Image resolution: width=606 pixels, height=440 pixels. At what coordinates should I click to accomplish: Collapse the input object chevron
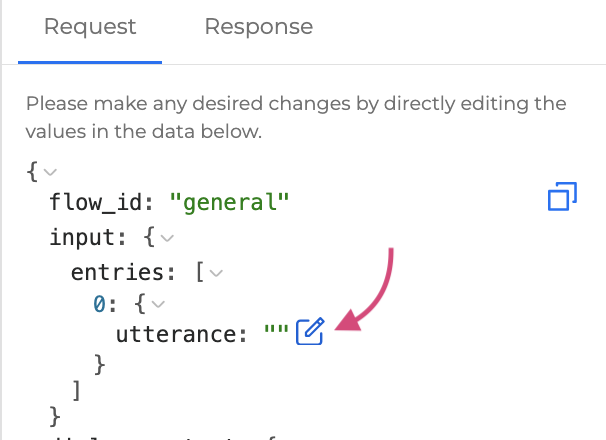pos(167,239)
